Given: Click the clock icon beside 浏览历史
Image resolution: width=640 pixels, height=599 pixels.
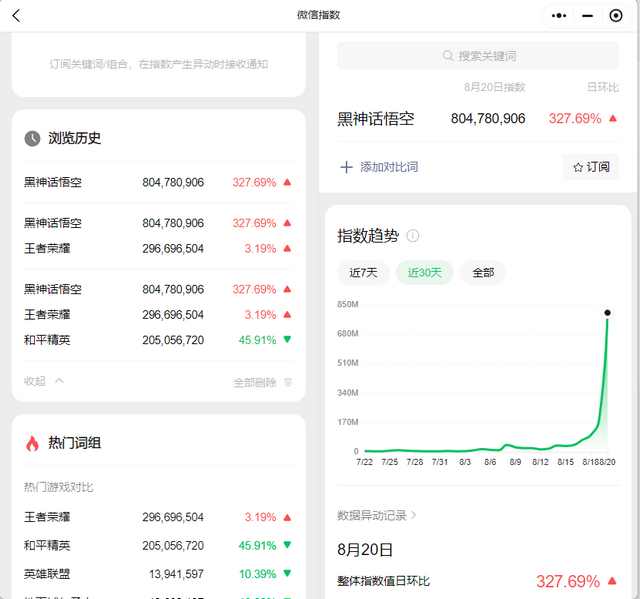Looking at the screenshot, I should click(x=32, y=138).
